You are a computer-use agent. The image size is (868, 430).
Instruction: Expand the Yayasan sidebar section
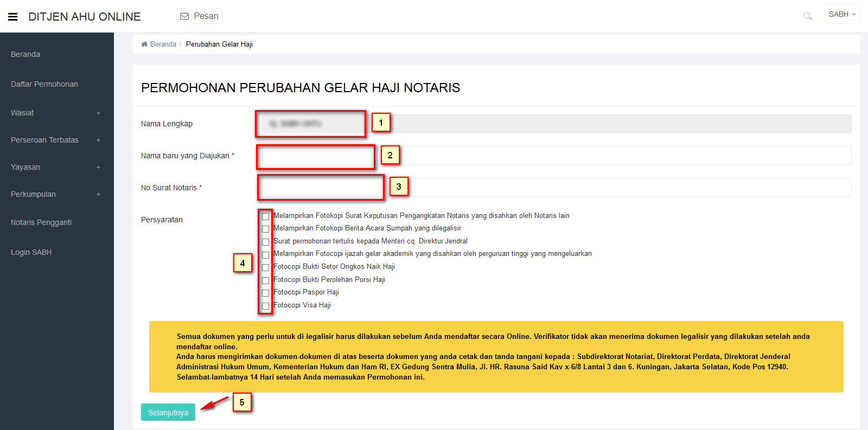(98, 168)
